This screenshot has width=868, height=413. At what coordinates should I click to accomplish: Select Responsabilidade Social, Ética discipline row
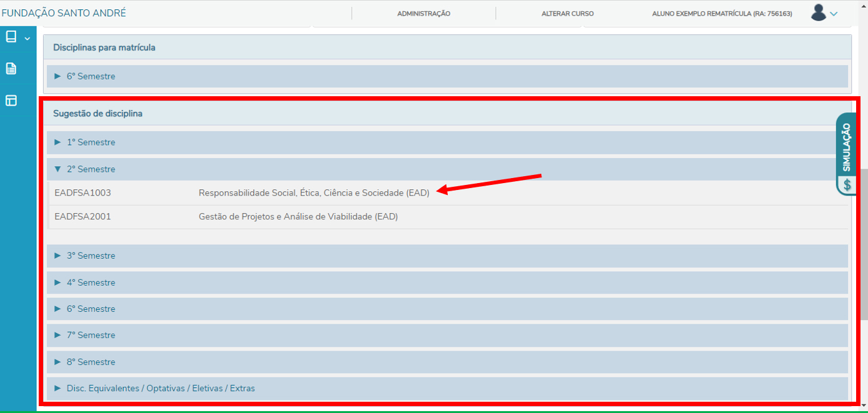tap(313, 193)
